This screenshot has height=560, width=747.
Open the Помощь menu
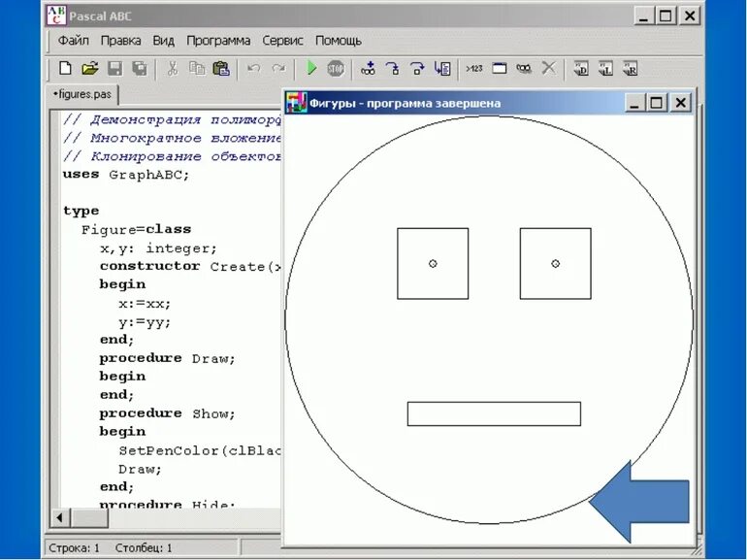[339, 41]
